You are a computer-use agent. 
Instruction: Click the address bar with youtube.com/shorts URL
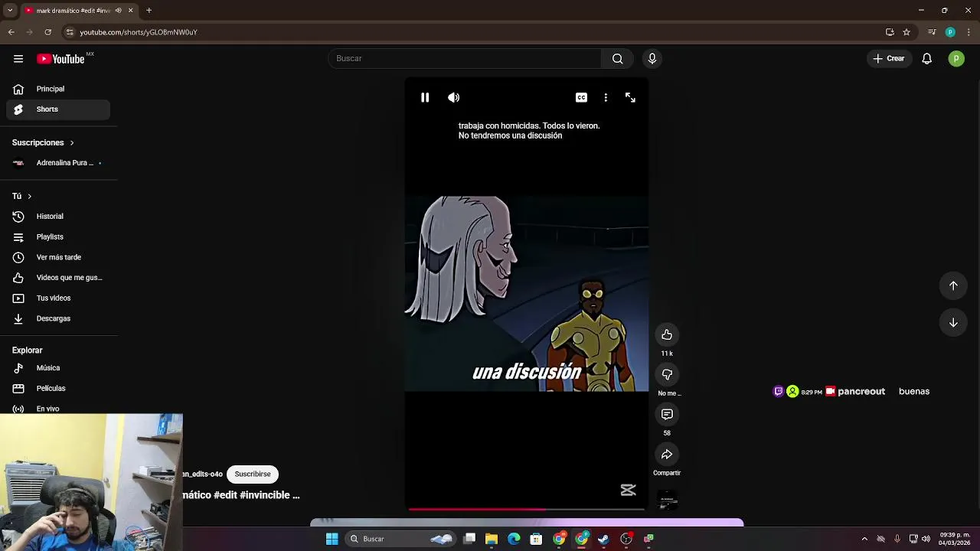coord(139,32)
